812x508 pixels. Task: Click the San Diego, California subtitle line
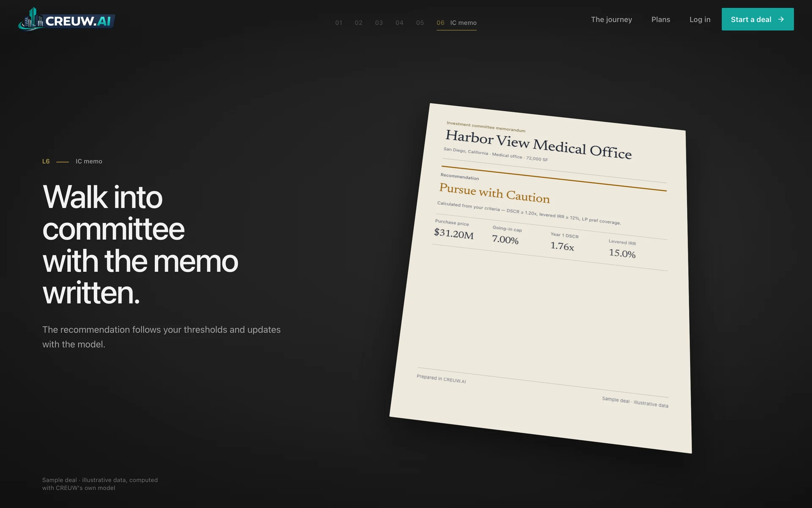pyautogui.click(x=496, y=154)
